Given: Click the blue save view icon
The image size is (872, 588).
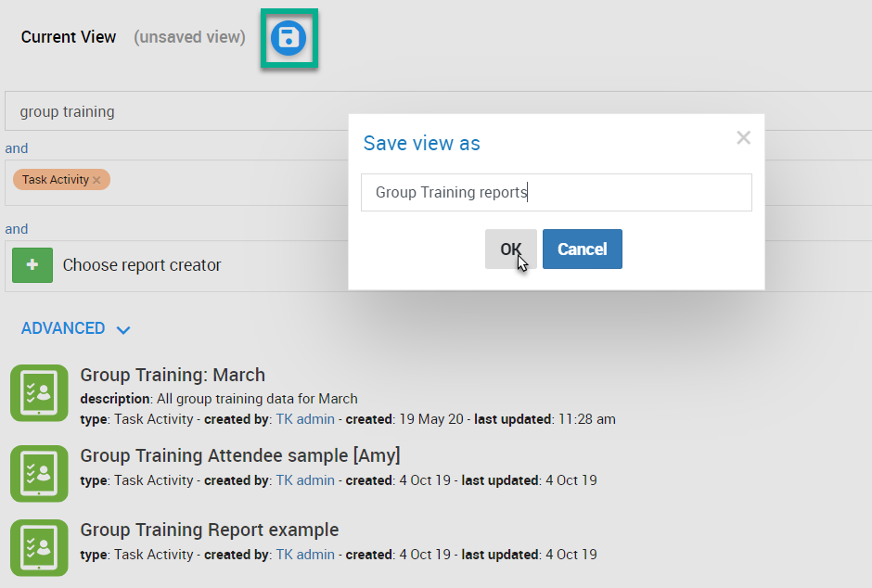Looking at the screenshot, I should point(289,38).
